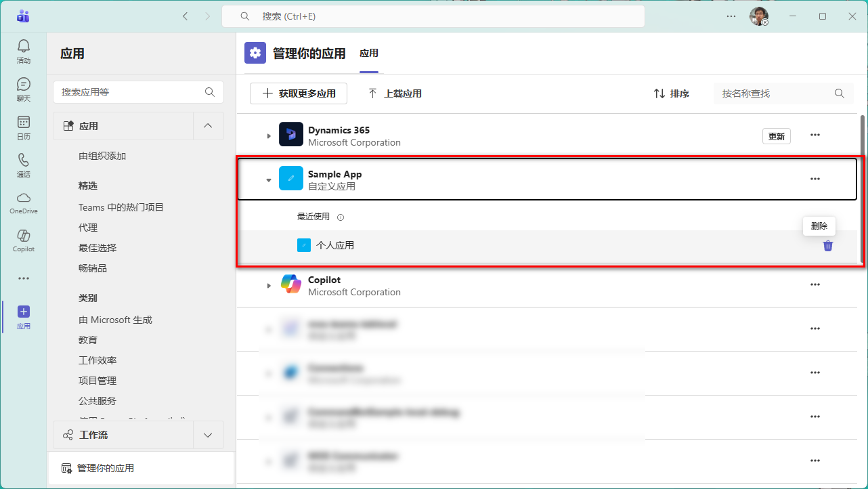Expand the 工作流 section chevron
The width and height of the screenshot is (868, 489).
click(x=209, y=435)
